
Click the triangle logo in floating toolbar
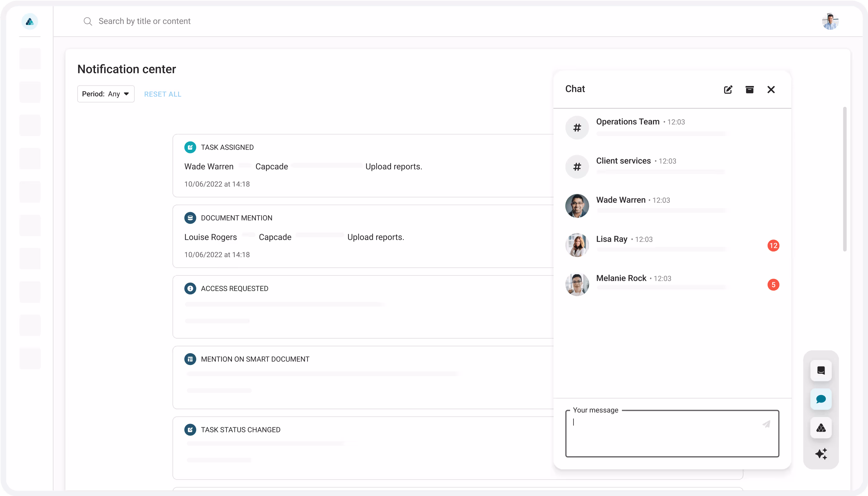pos(821,428)
